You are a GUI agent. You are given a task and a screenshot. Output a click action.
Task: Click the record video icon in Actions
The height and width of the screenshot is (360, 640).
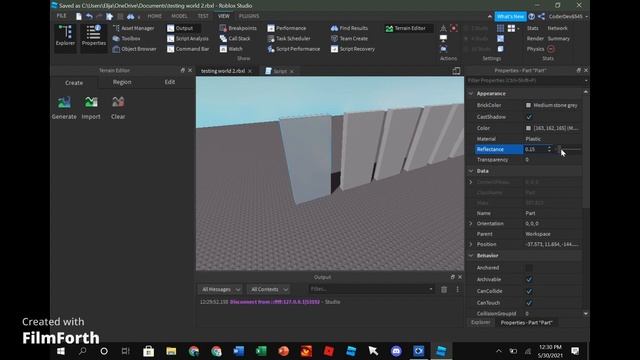(x=453, y=28)
